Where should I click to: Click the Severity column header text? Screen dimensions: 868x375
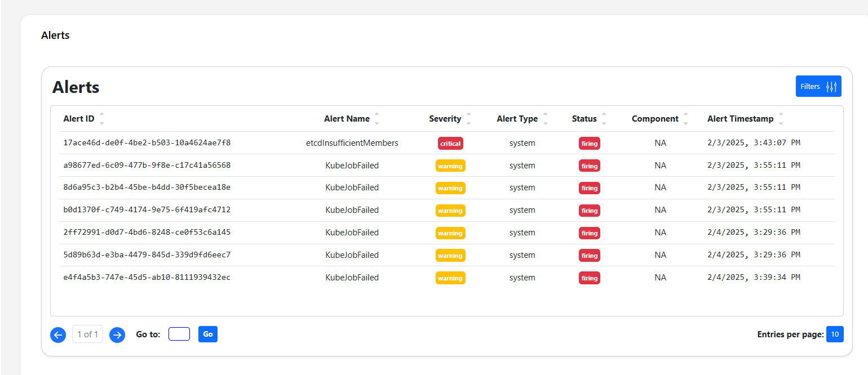(445, 119)
